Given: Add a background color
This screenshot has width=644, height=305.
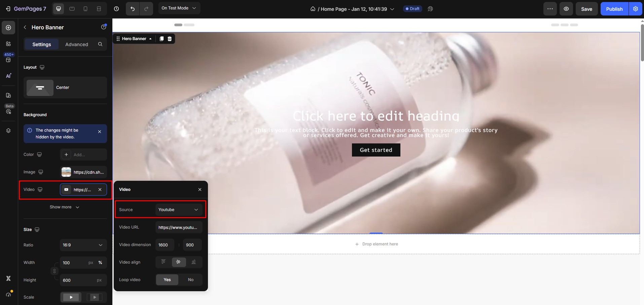Looking at the screenshot, I should pos(83,155).
